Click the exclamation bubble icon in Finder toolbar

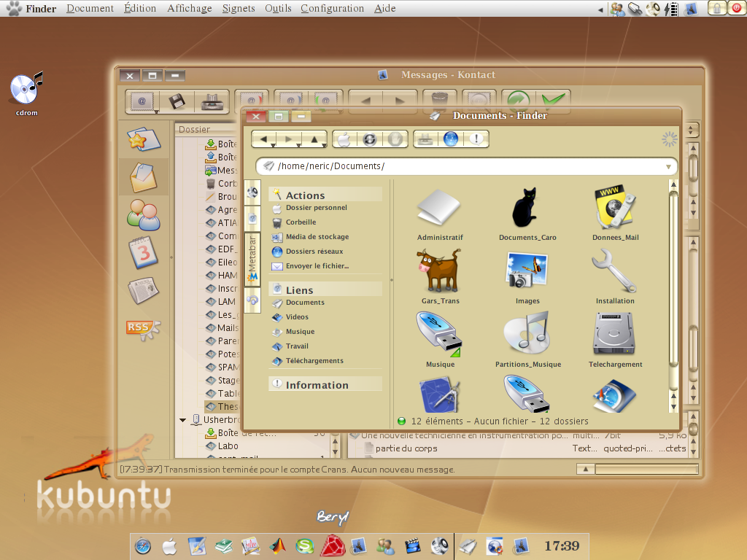[476, 139]
